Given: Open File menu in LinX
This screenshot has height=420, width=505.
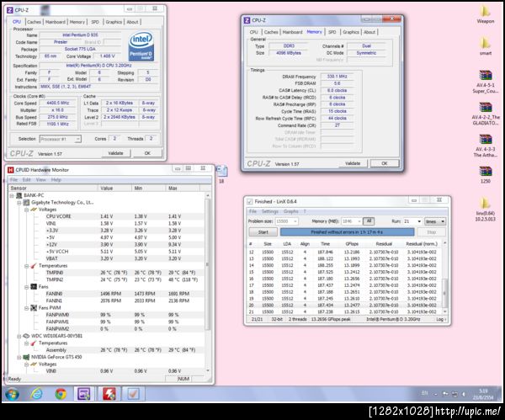Looking at the screenshot, I should [x=252, y=211].
